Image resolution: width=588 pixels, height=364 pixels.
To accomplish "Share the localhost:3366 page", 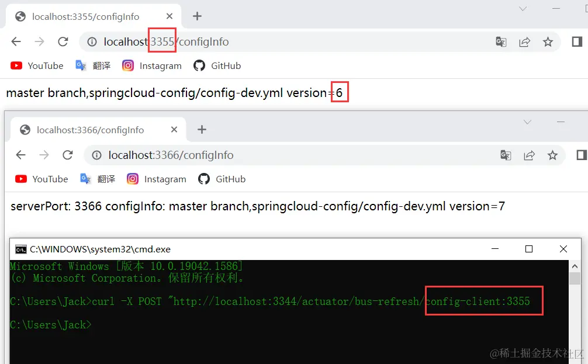I will tap(529, 155).
